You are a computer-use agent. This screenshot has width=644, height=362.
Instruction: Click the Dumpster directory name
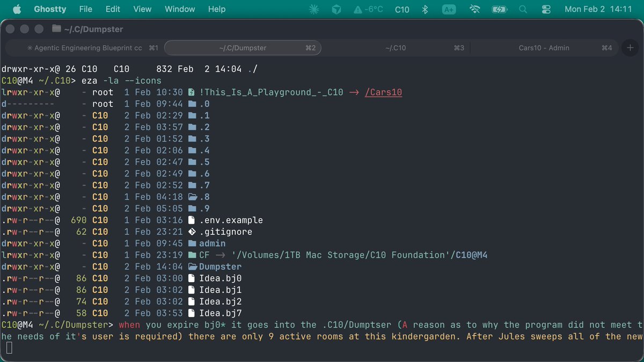[221, 267]
